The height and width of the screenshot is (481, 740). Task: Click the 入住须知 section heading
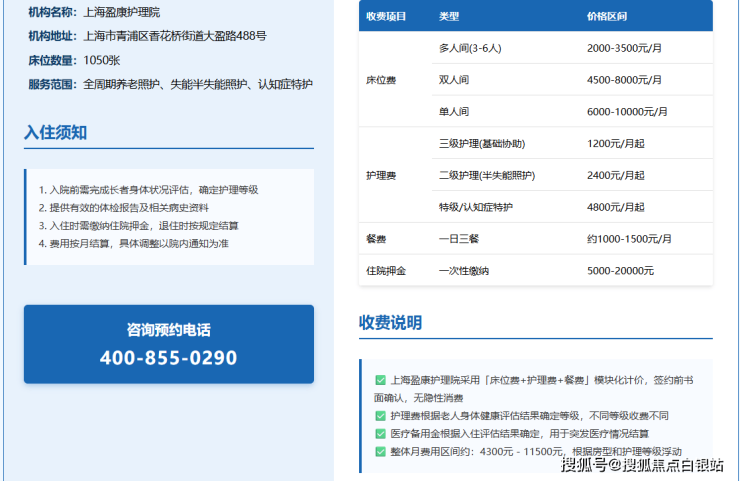click(x=56, y=133)
